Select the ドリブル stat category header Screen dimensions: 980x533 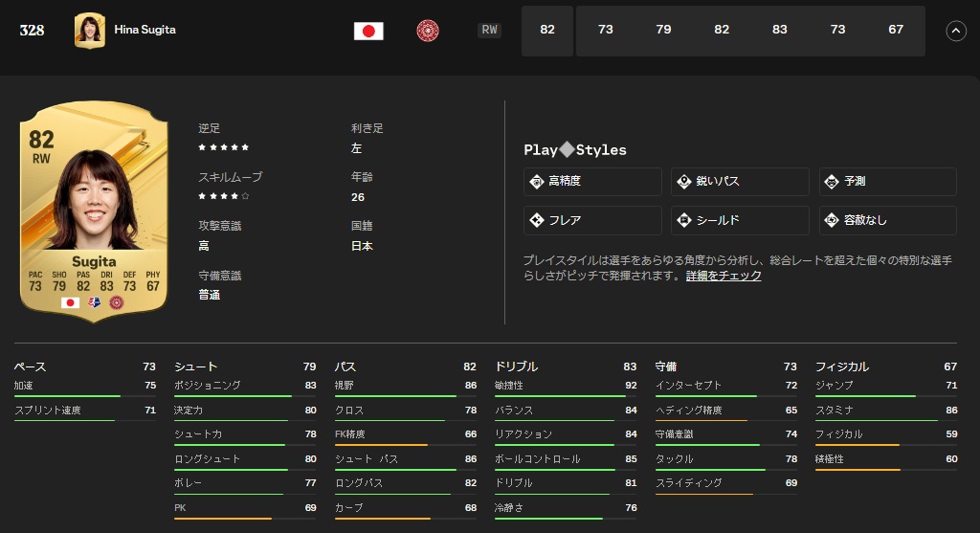(x=516, y=366)
